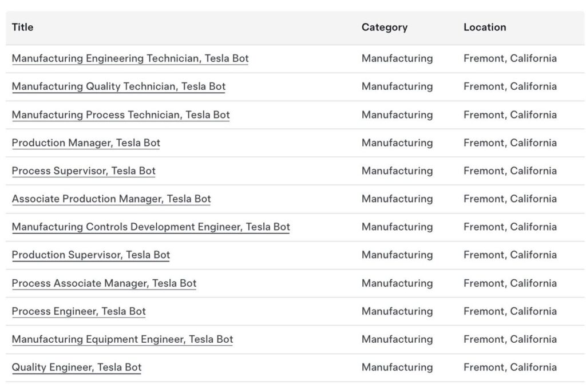The width and height of the screenshot is (586, 392).
Task: Open Process Supervisor, Tesla Bot job
Action: click(84, 171)
